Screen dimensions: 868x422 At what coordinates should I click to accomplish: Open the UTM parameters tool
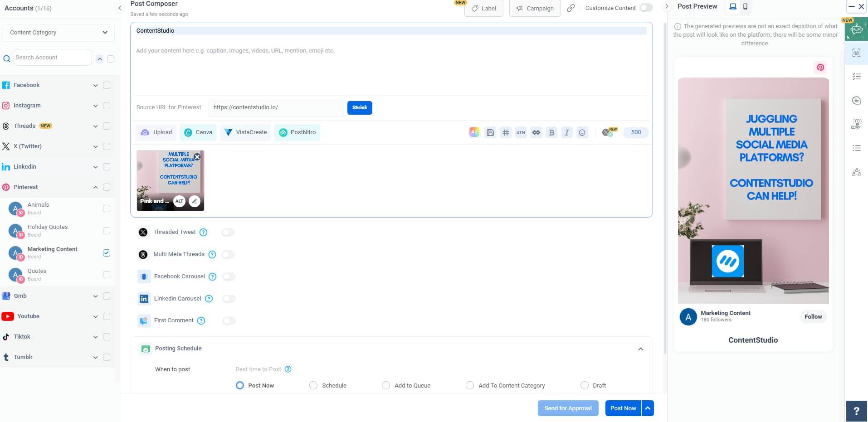click(x=521, y=132)
